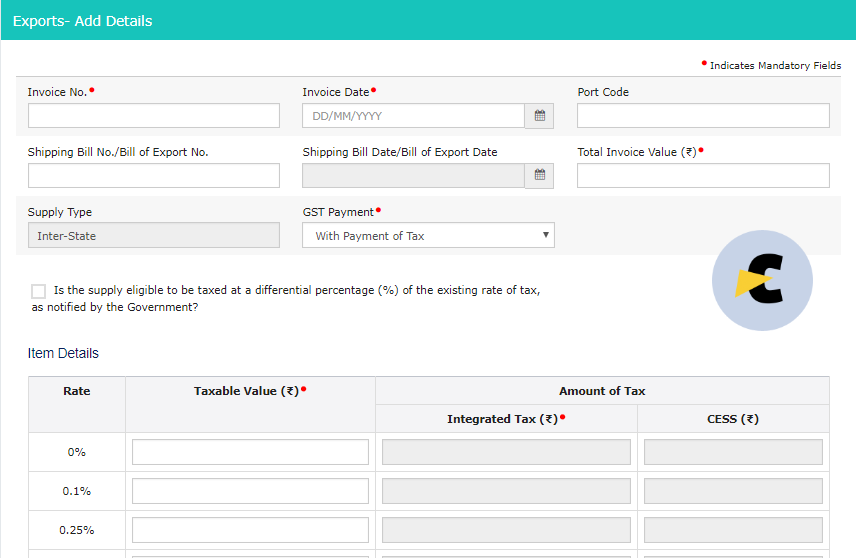Click Integrated Tax field in 0.1% row

(506, 491)
